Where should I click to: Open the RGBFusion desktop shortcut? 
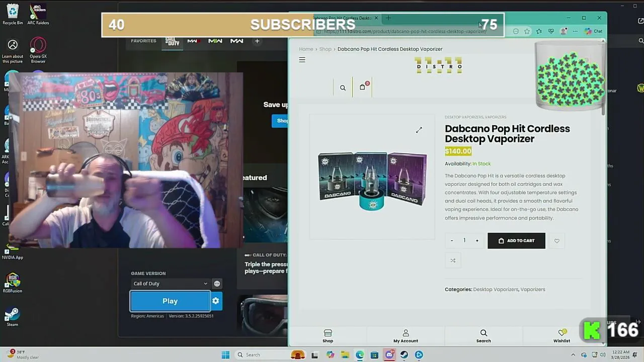click(x=12, y=283)
